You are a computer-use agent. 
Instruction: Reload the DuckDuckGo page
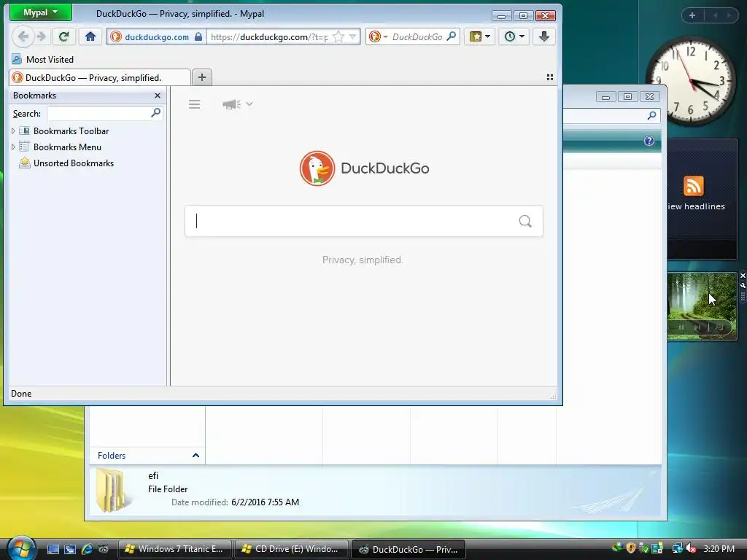click(x=64, y=36)
